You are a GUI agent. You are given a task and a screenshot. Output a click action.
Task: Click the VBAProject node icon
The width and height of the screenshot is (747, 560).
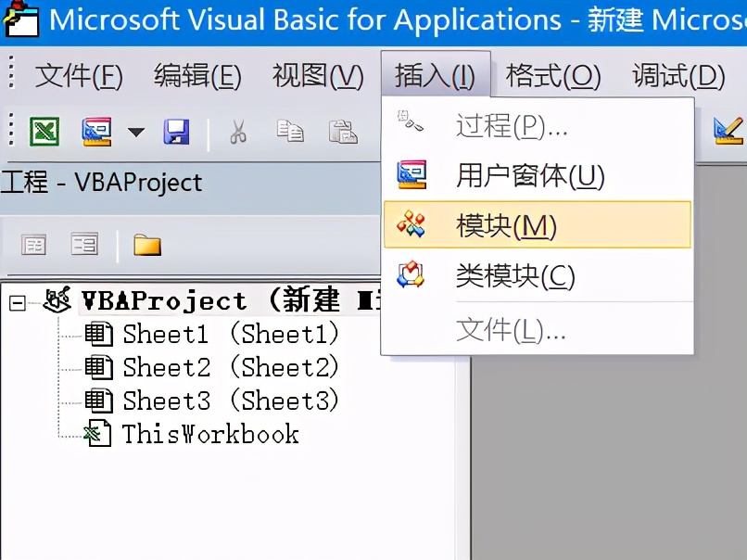tap(57, 300)
